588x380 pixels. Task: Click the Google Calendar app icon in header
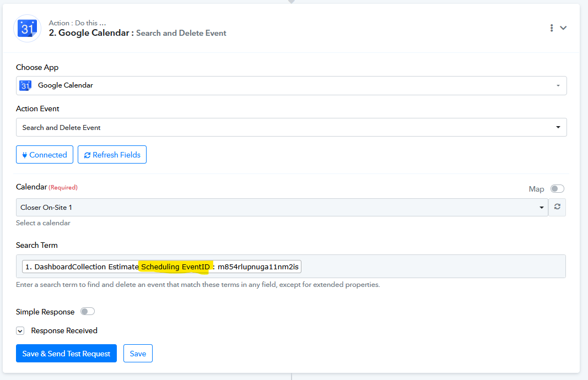tap(27, 29)
